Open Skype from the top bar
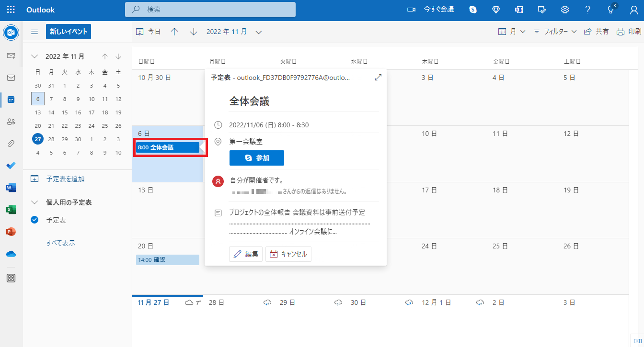The image size is (644, 347). click(x=473, y=10)
